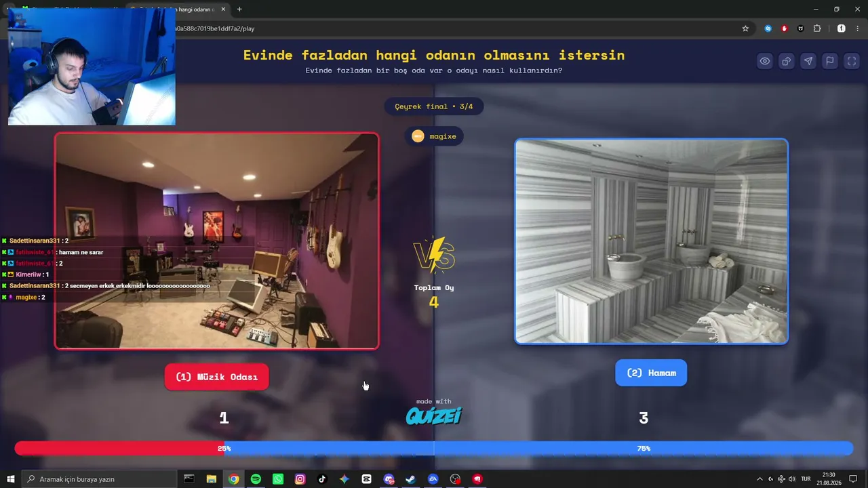The height and width of the screenshot is (488, 868).
Task: Click the magixe user badge
Action: [x=434, y=136]
